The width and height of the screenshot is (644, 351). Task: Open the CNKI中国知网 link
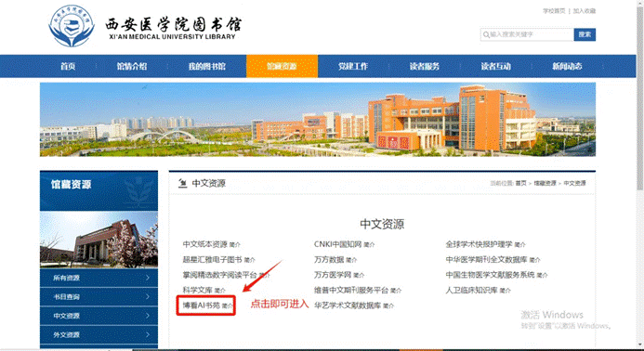point(337,244)
